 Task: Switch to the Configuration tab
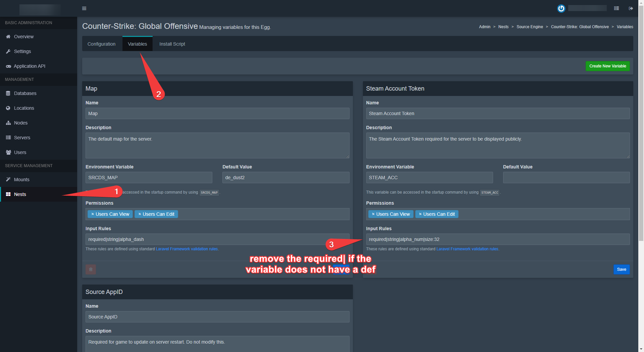click(101, 44)
